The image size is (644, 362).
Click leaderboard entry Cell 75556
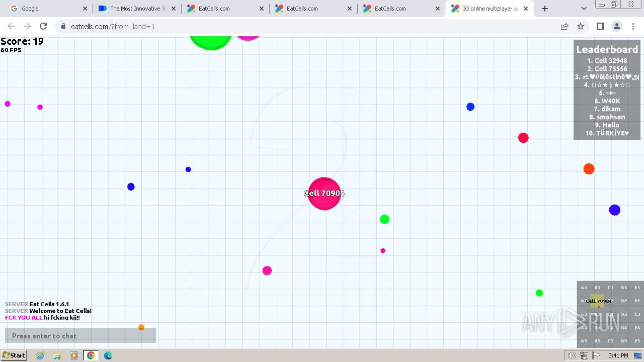(607, 68)
